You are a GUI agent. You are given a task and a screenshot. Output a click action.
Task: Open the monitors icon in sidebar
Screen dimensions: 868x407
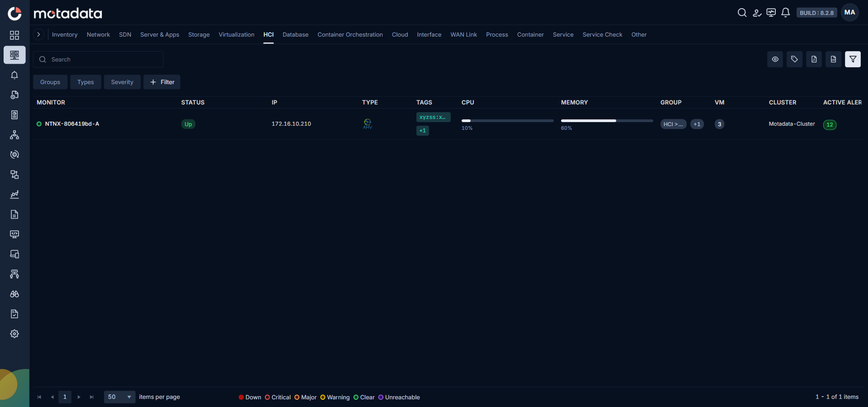click(x=14, y=55)
